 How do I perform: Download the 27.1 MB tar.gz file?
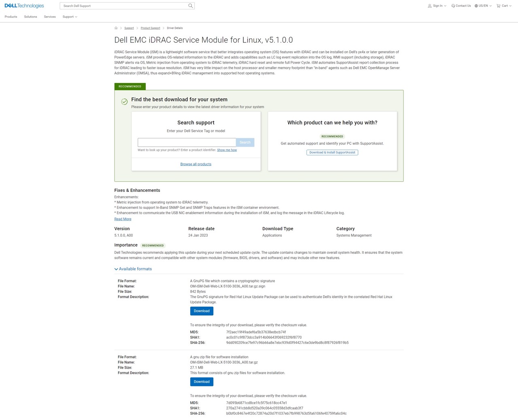point(202,382)
